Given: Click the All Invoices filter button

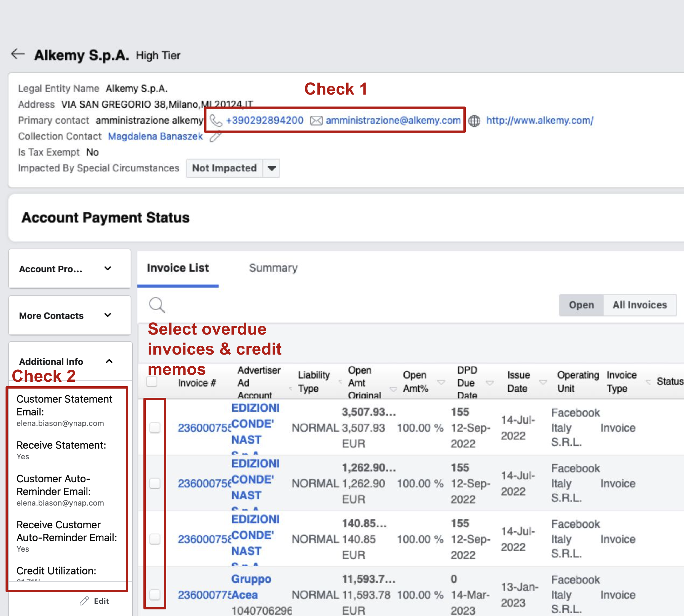Looking at the screenshot, I should [639, 305].
